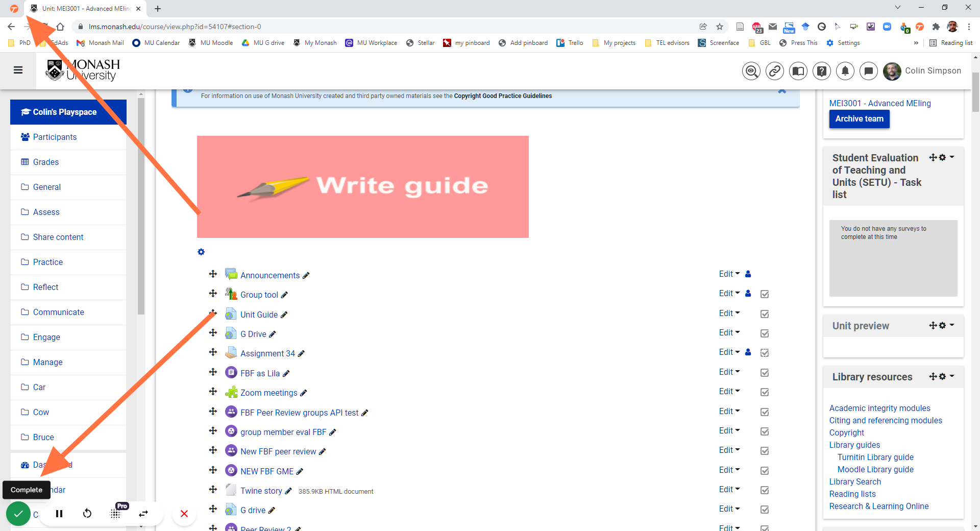Click the Archive team button
The height and width of the screenshot is (531, 980).
click(859, 119)
